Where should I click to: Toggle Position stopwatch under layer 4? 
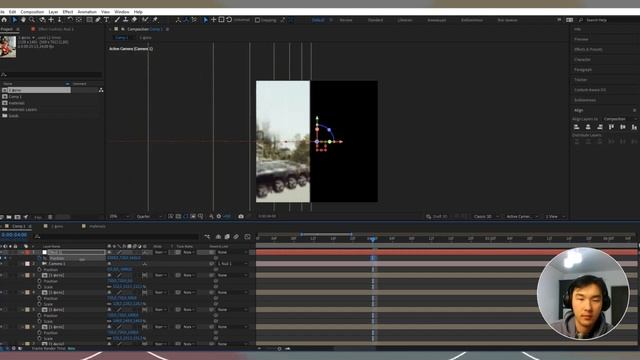click(x=40, y=298)
